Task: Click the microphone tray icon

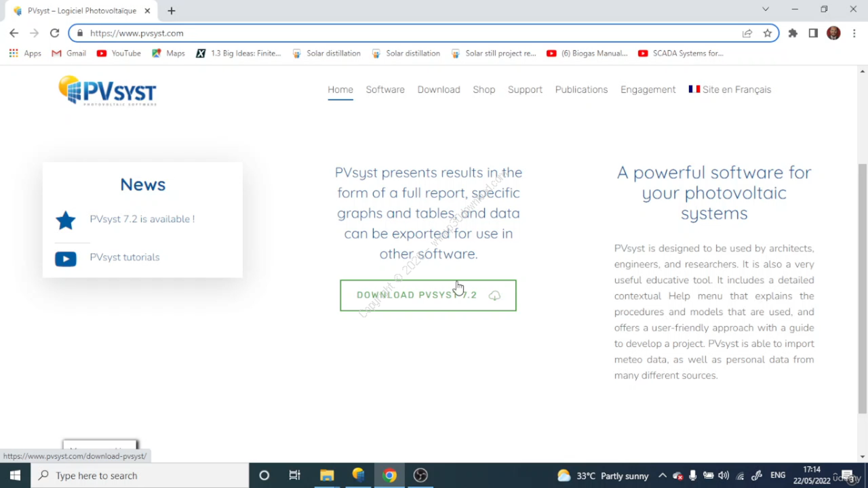Action: click(x=692, y=476)
